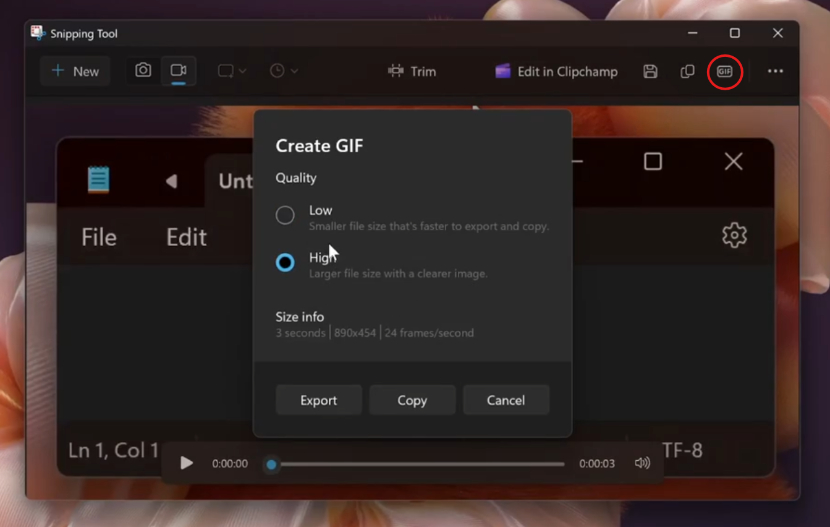Screen dimensions: 830x527
Task: Minimize the Snipping Tool window
Action: 692,33
